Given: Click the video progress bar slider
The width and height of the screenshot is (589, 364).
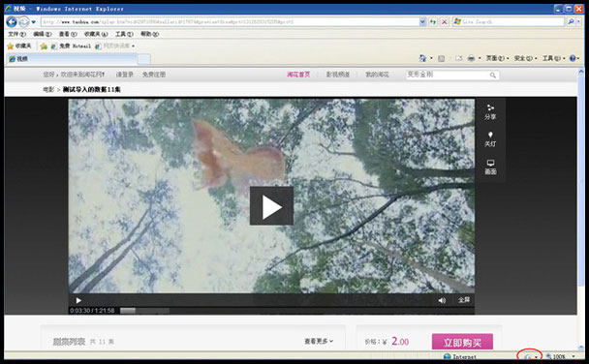Looking at the screenshot, I should pyautogui.click(x=144, y=311).
